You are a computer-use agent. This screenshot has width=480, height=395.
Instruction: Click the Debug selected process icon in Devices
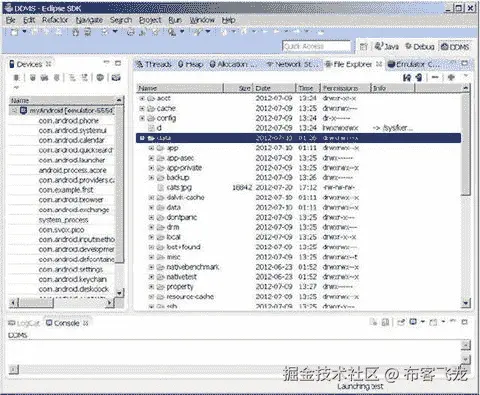17,78
